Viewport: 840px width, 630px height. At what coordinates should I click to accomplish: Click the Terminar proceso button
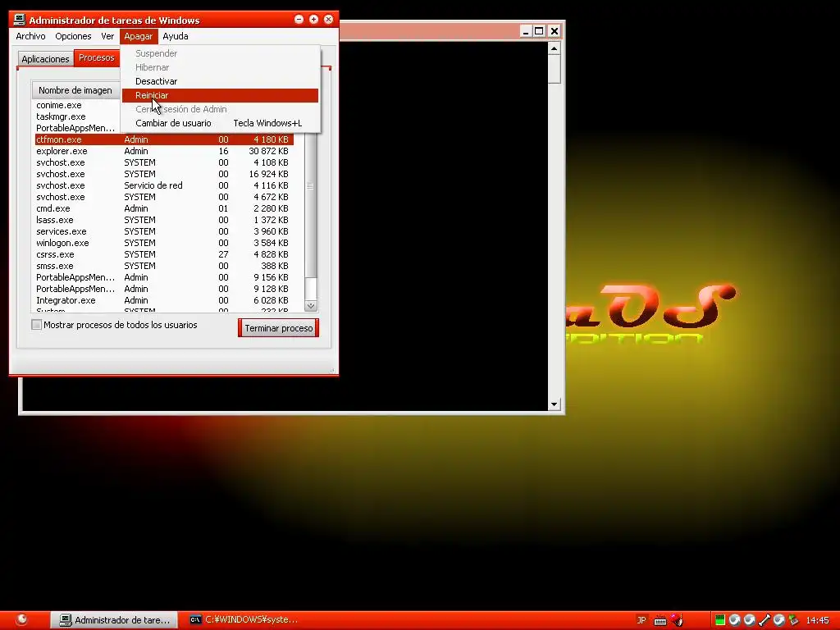(x=279, y=328)
